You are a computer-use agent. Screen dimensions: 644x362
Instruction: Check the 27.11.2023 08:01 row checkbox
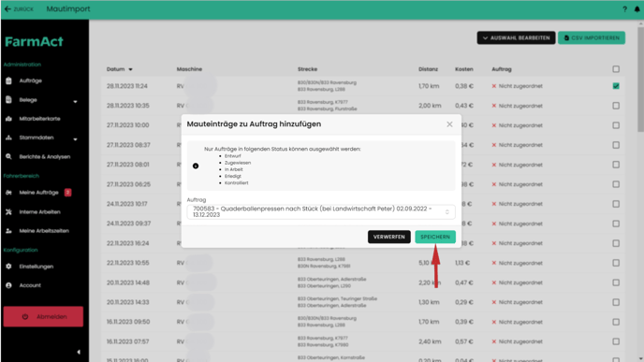[x=616, y=165]
